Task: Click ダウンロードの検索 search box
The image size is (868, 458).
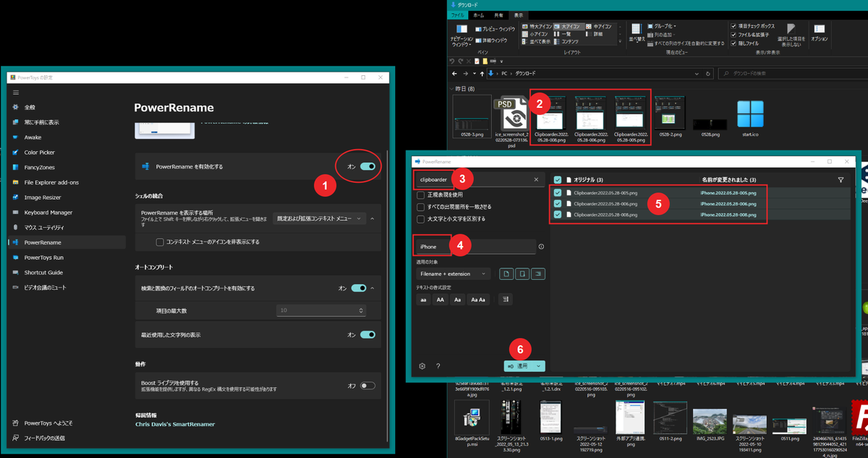Action: [x=791, y=73]
